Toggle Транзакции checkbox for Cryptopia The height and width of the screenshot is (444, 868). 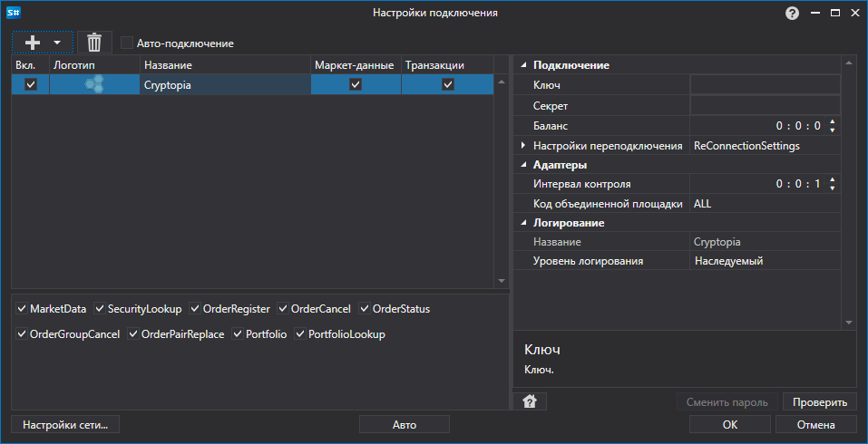point(447,85)
